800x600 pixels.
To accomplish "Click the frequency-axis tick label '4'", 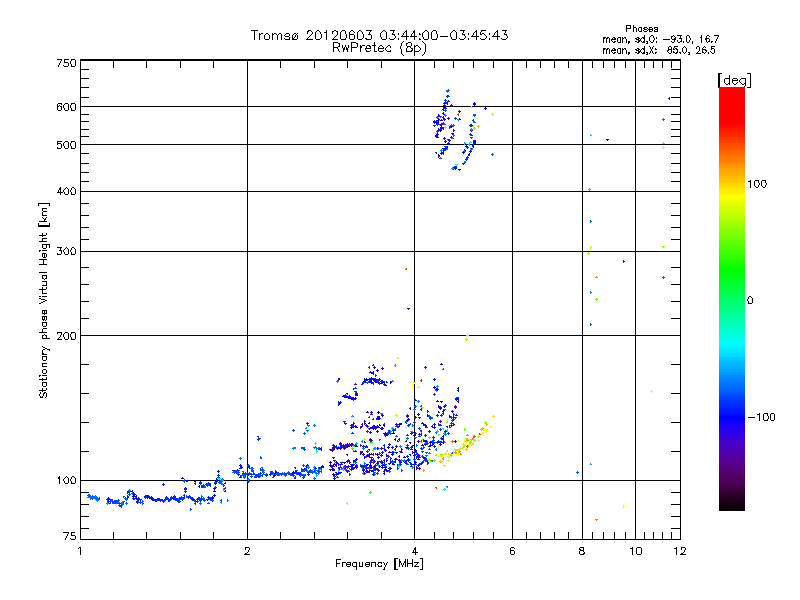I will 414,551.
